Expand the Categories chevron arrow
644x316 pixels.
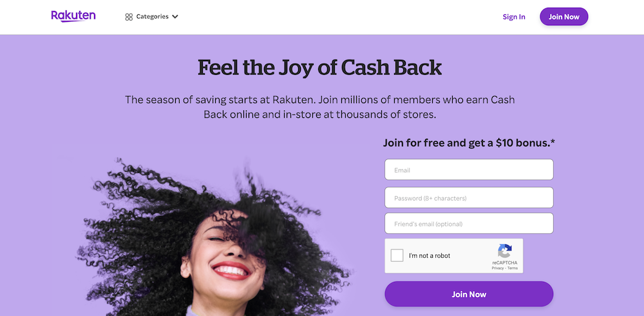175,17
